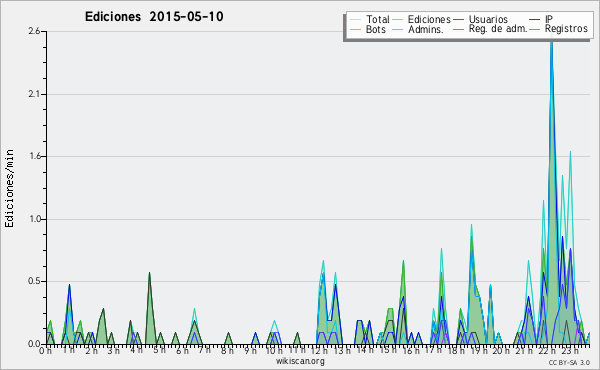
Task: Click the '8 h' x-axis label
Action: tap(227, 350)
